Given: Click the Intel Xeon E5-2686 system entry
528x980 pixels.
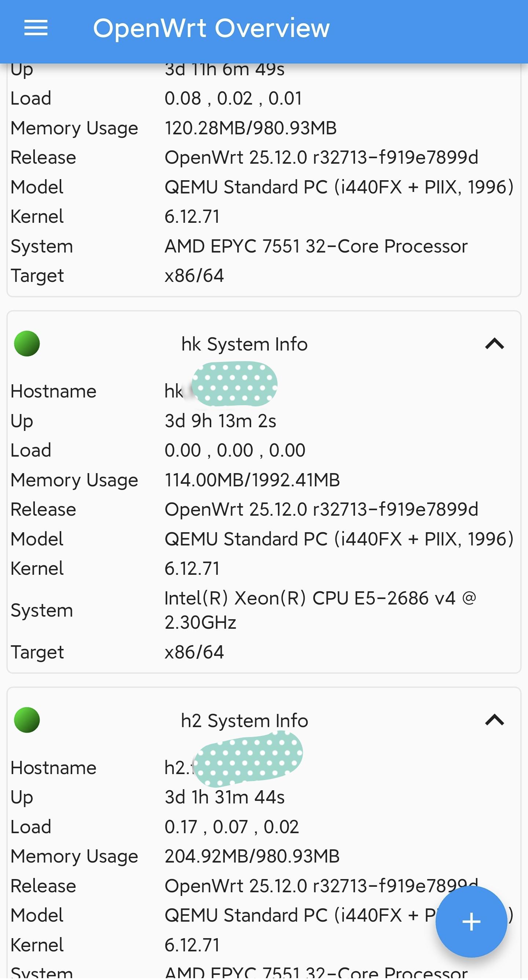Looking at the screenshot, I should coord(319,610).
